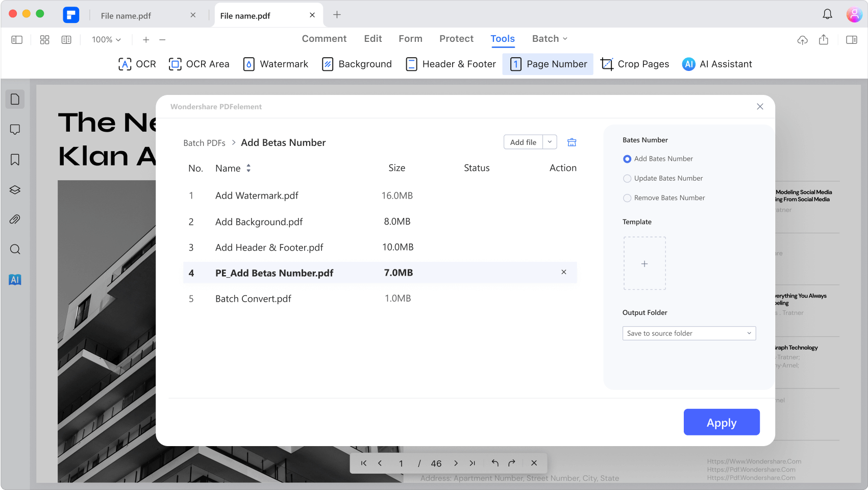Open Header & Footer tool
Image resolution: width=868 pixels, height=490 pixels.
click(451, 64)
